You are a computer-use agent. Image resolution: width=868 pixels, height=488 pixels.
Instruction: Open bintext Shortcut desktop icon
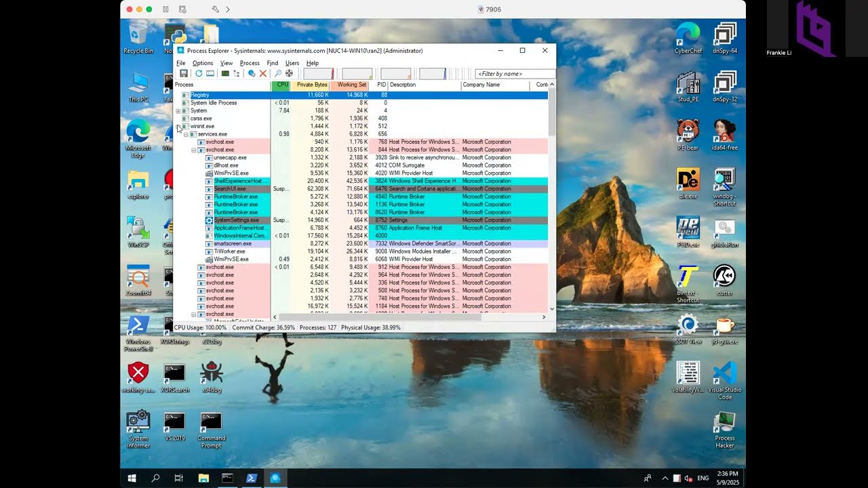(x=688, y=285)
